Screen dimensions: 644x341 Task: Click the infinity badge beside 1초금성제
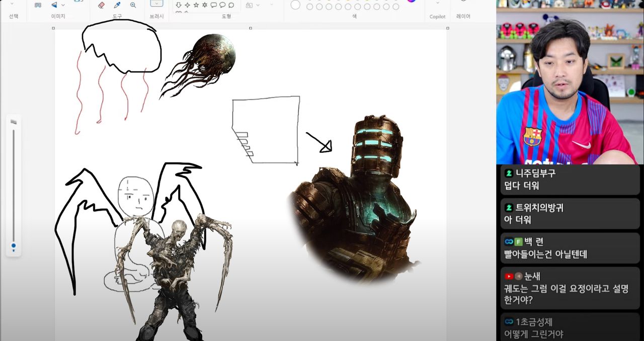(x=509, y=322)
